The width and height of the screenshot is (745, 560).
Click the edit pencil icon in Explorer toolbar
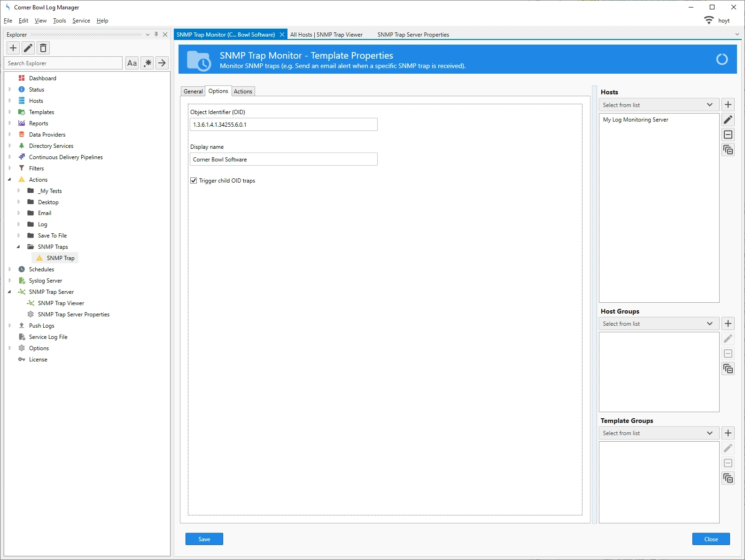tap(28, 48)
